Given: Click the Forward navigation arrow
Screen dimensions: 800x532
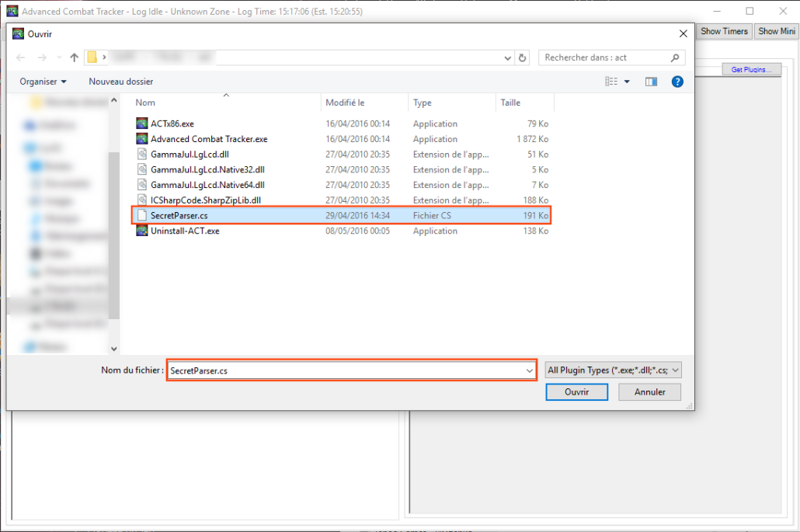Looking at the screenshot, I should (43, 57).
